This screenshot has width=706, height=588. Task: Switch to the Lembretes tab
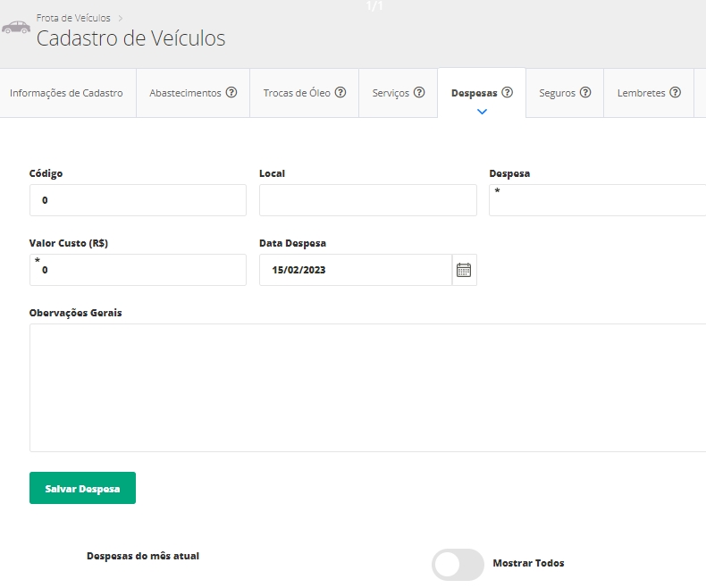point(649,93)
